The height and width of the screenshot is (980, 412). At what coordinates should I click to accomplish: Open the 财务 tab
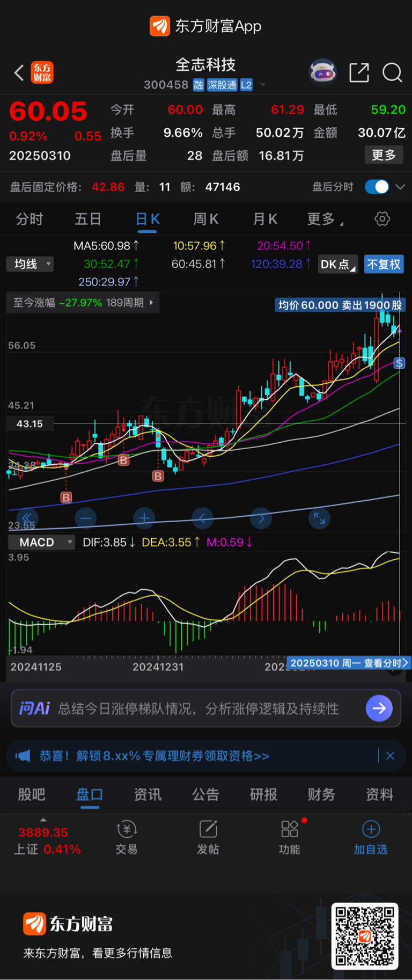point(321,794)
